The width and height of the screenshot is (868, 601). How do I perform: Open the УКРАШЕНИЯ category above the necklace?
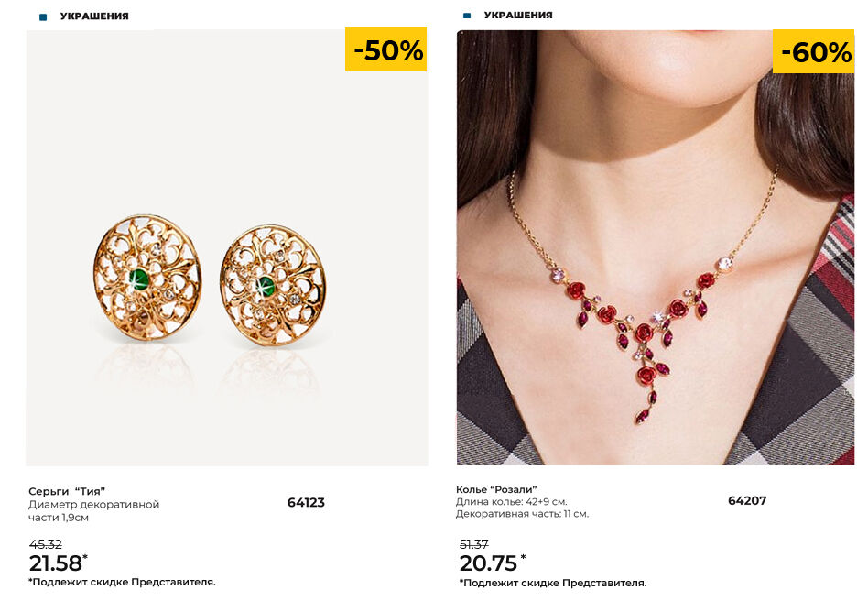click(x=518, y=16)
